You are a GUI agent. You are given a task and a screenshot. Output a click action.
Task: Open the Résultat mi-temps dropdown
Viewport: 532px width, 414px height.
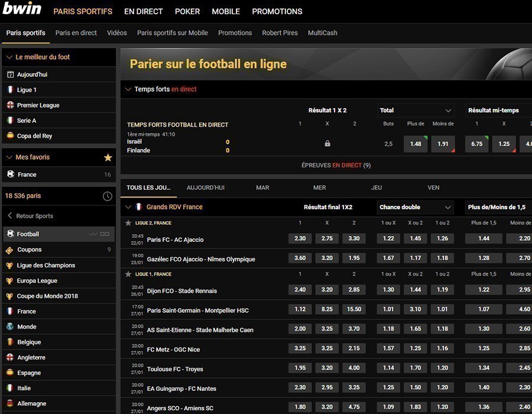click(x=498, y=110)
